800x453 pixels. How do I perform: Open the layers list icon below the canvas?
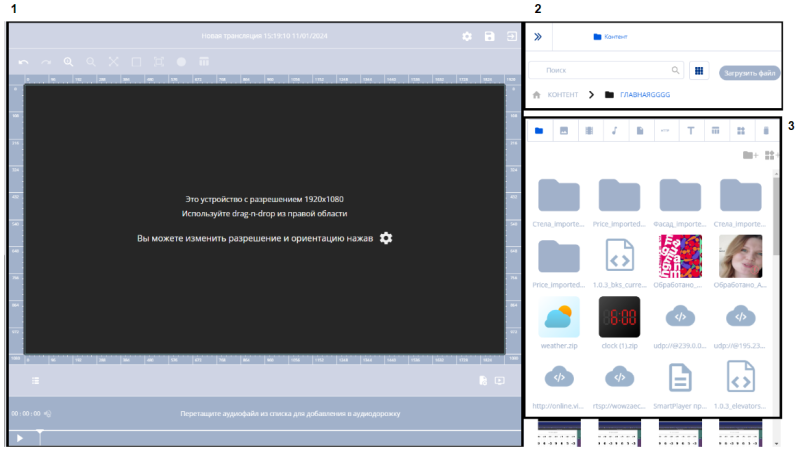pyautogui.click(x=35, y=380)
